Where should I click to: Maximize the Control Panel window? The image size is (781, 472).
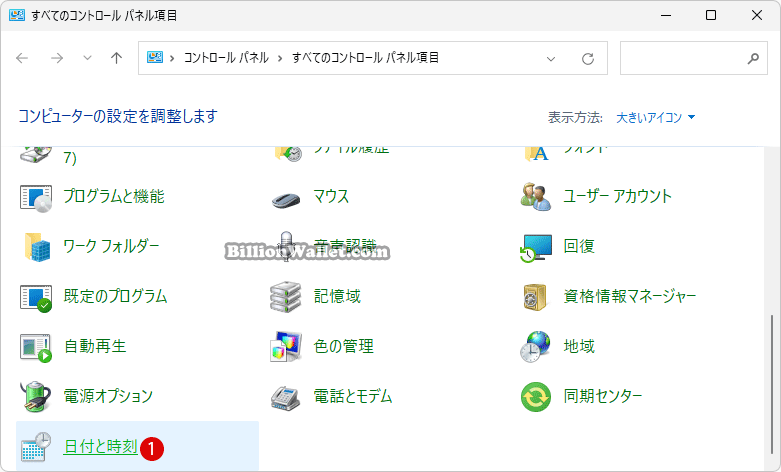711,15
